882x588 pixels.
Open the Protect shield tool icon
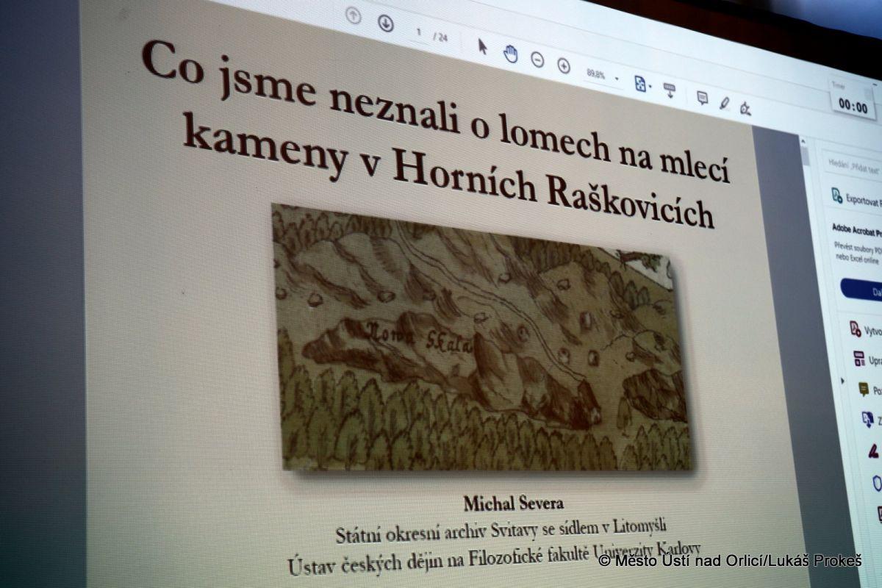click(x=876, y=482)
